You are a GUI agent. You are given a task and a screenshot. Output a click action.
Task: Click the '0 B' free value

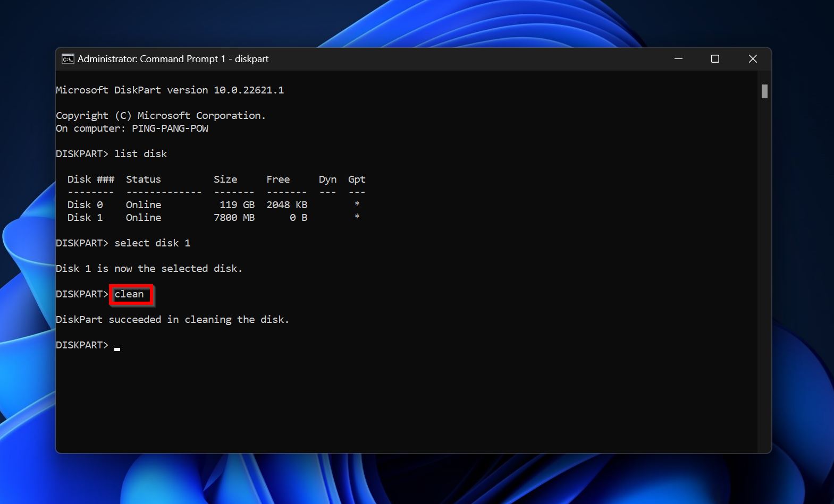(299, 218)
